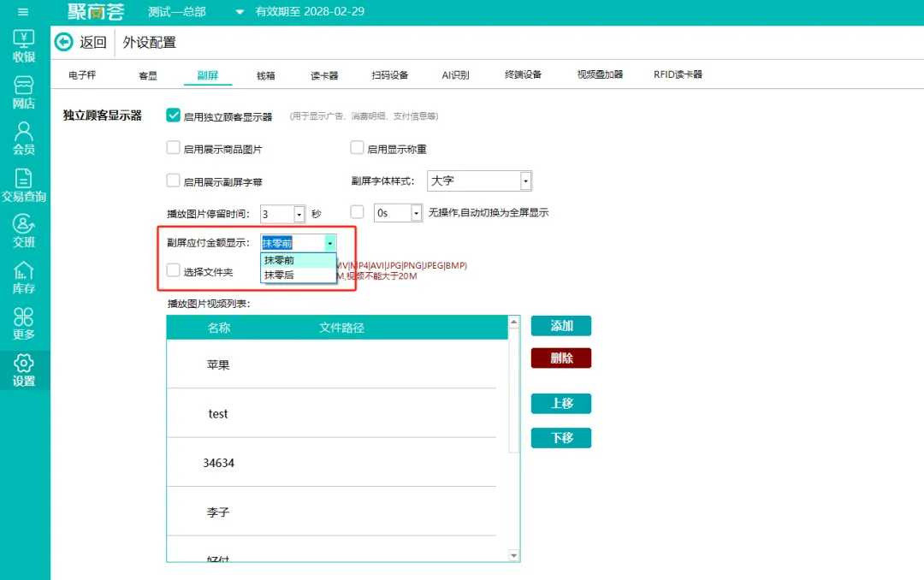Switch to the 客显 tab

click(x=148, y=75)
